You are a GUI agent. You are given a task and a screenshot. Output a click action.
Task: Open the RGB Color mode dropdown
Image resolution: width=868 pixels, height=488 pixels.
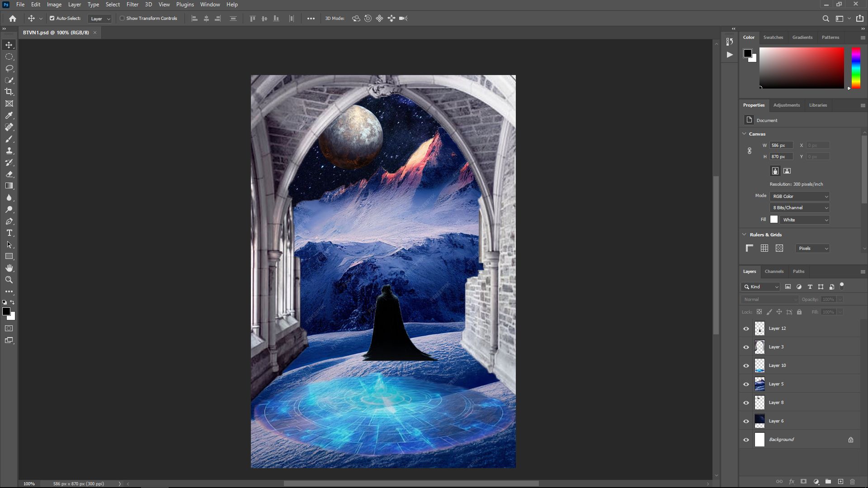click(800, 196)
